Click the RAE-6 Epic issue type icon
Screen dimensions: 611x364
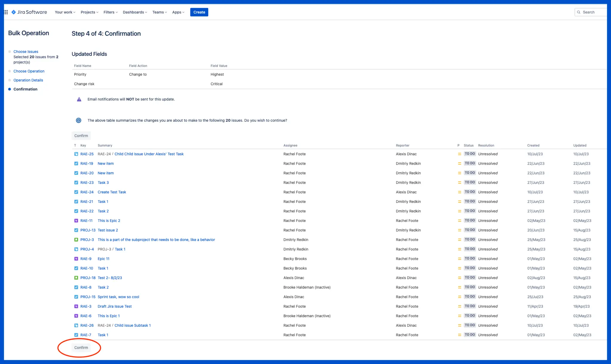75,316
